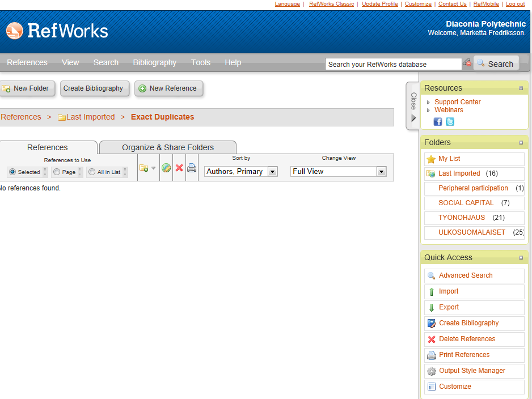This screenshot has width=532, height=399.
Task: Click the green down-arrow Export icon
Action: 432,308
